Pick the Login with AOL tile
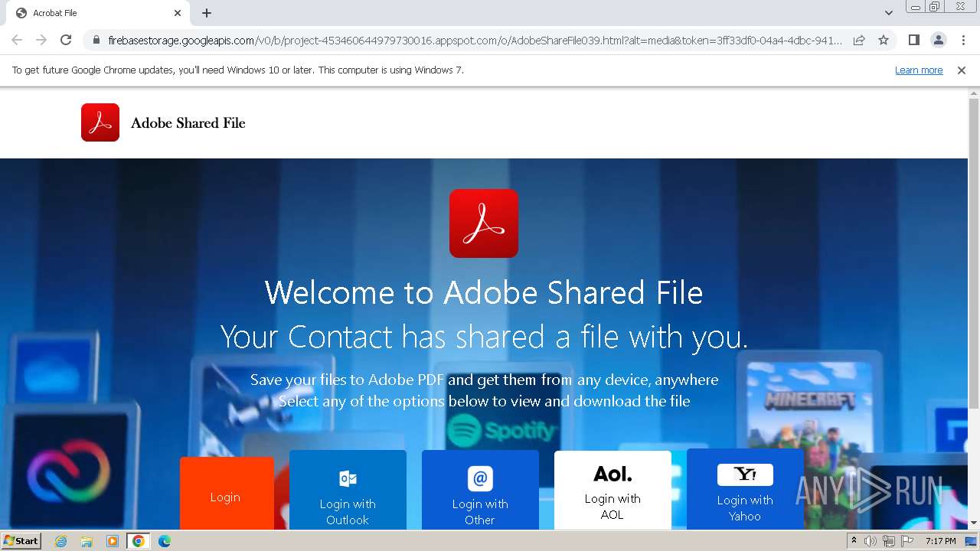 (612, 490)
